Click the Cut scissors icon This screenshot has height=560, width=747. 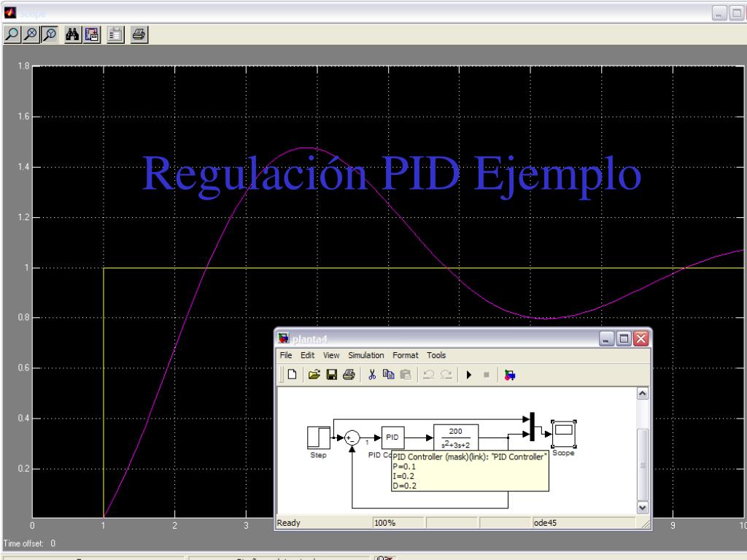coord(372,375)
